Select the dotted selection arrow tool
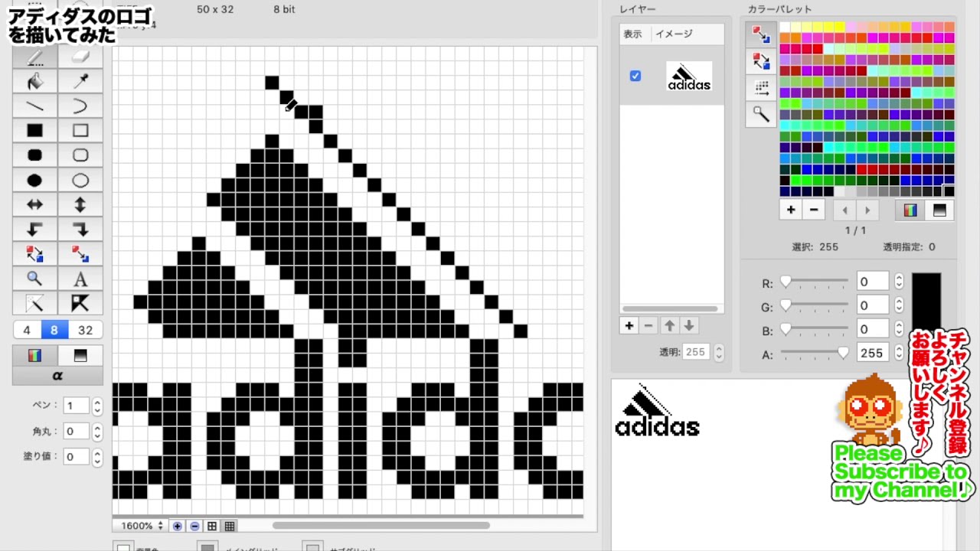This screenshot has height=551, width=980. pos(34,303)
